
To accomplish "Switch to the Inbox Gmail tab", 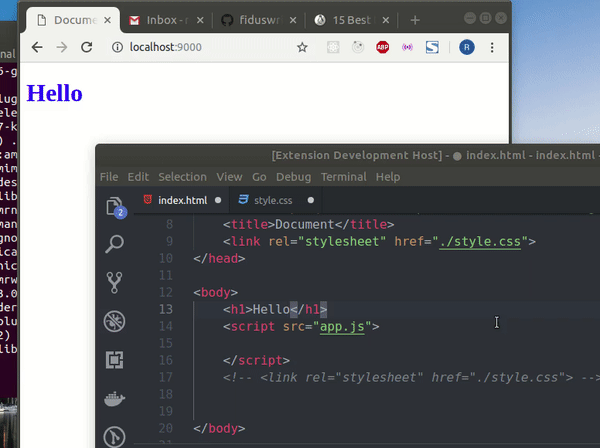I will 166,20.
